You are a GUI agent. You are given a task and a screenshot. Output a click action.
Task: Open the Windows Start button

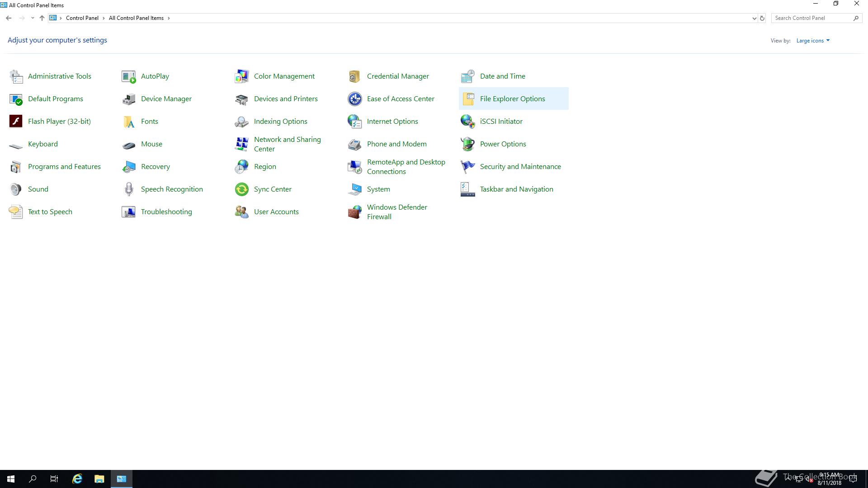[x=11, y=479]
